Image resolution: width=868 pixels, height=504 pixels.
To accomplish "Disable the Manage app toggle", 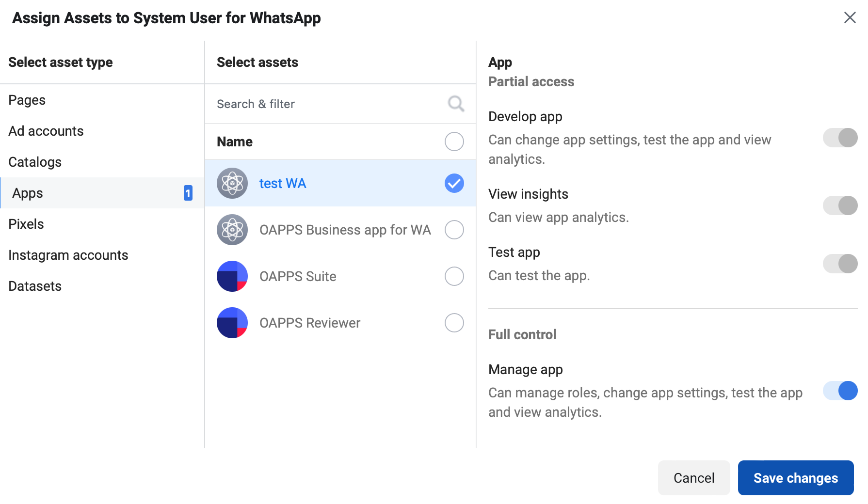I will tap(840, 391).
